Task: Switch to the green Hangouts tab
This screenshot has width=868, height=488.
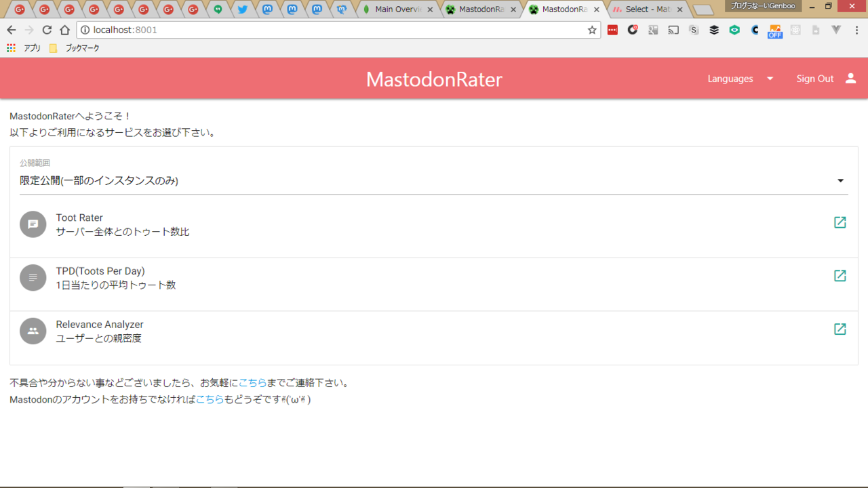Action: click(218, 9)
